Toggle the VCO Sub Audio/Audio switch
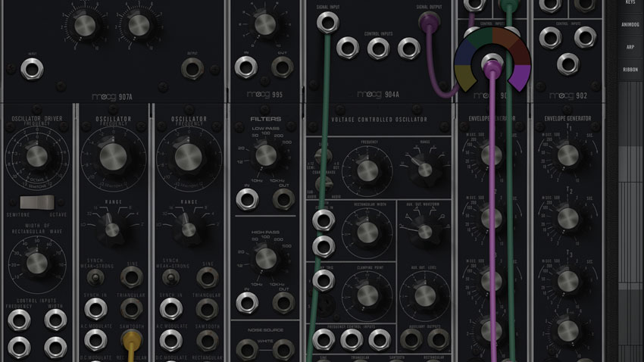 pos(324,183)
